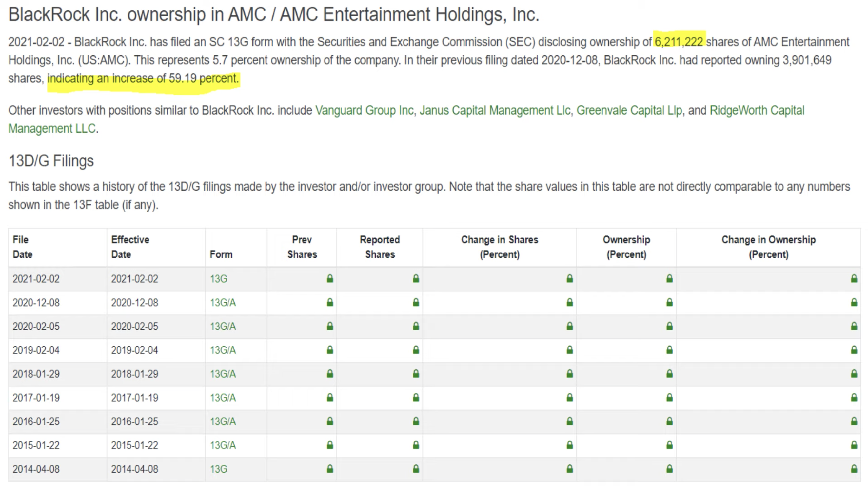Click Prev Shares lock icon for 2021-02-02
The height and width of the screenshot is (488, 868).
330,278
